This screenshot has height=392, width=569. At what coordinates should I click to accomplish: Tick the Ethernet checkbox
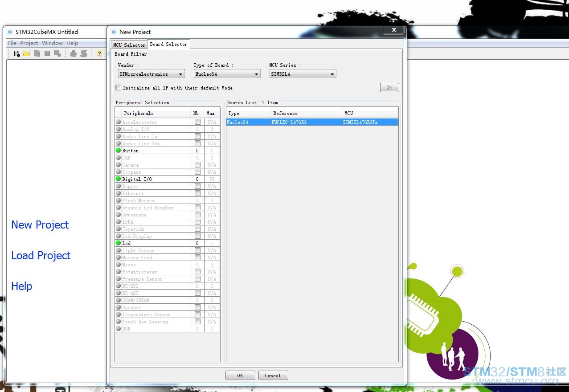pos(197,193)
